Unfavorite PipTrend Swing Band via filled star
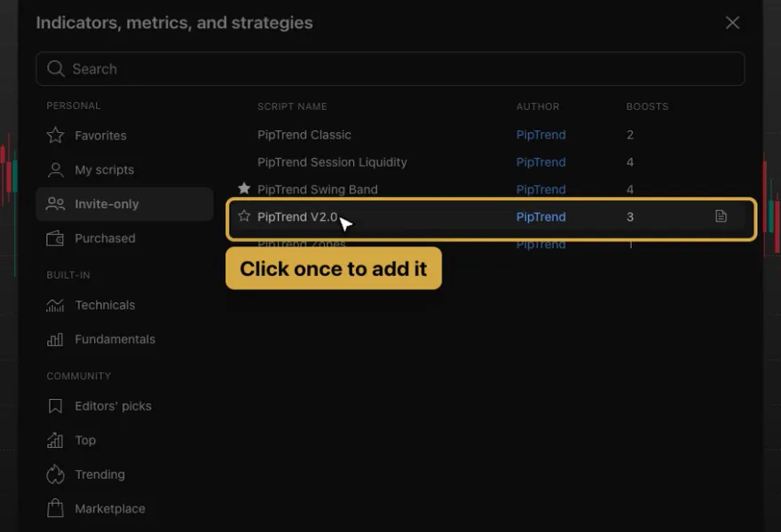Viewport: 781px width, 532px height. coord(244,189)
